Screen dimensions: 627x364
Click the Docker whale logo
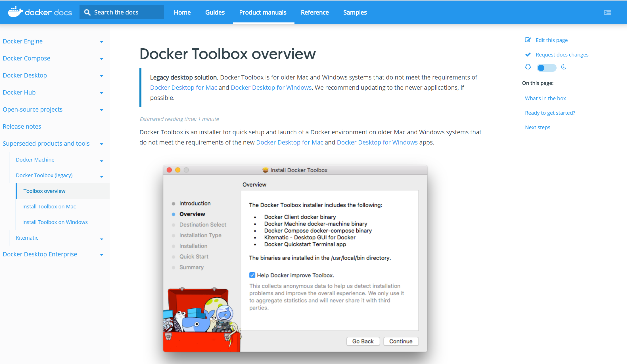click(x=15, y=12)
